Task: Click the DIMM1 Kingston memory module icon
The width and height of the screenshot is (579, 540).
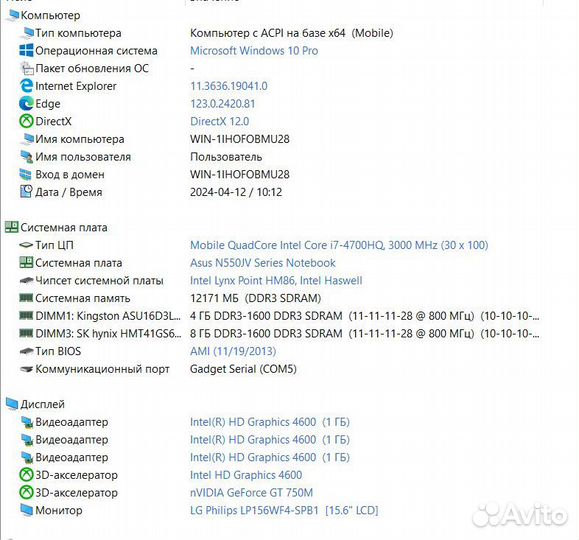Action: click(x=26, y=315)
